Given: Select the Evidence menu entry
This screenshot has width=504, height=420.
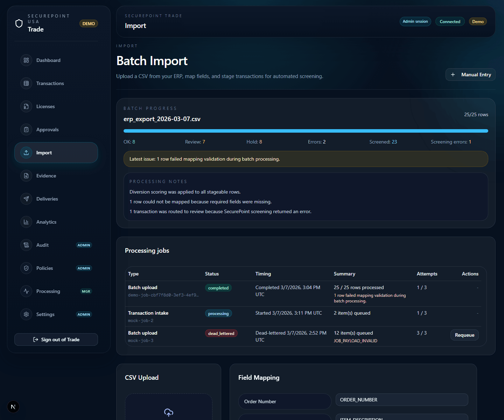Looking at the screenshot, I should (56, 176).
